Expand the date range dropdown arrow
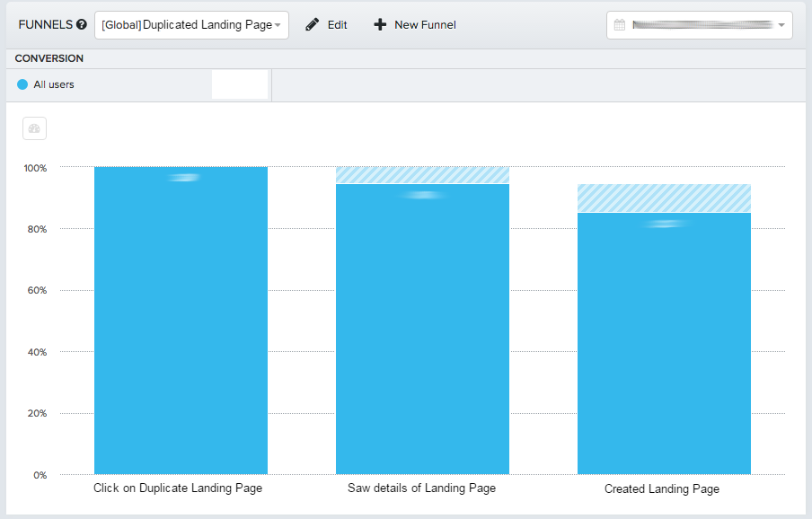The width and height of the screenshot is (812, 519). [x=781, y=25]
